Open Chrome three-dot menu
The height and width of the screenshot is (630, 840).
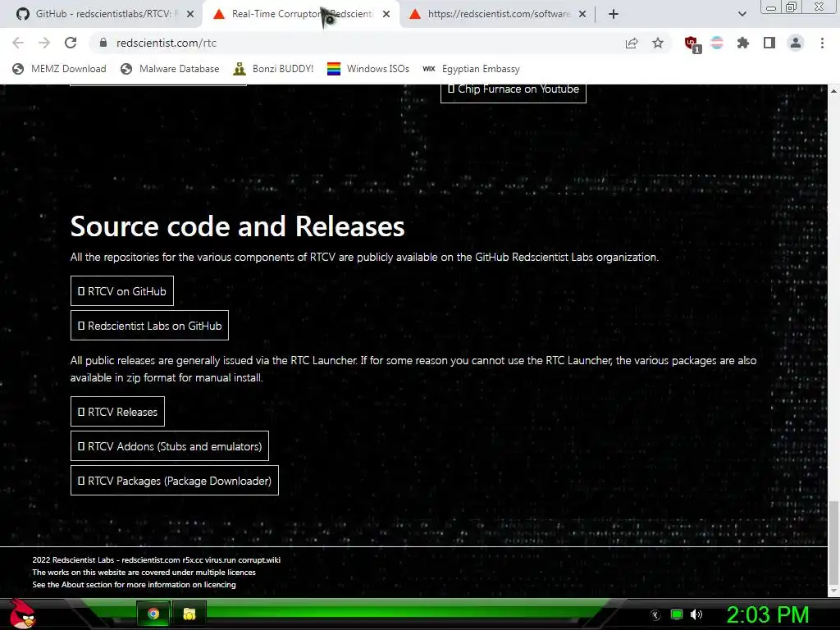pyautogui.click(x=822, y=43)
